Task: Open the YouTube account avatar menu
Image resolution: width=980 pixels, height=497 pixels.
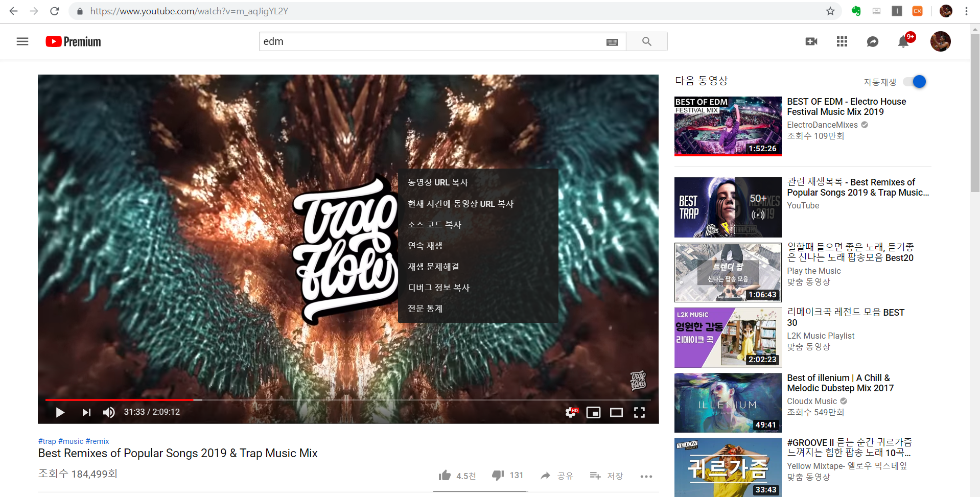Action: coord(941,41)
